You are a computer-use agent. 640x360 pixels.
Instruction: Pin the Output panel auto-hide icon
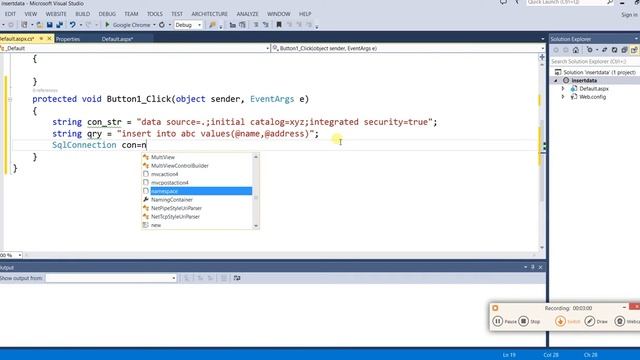(533, 267)
